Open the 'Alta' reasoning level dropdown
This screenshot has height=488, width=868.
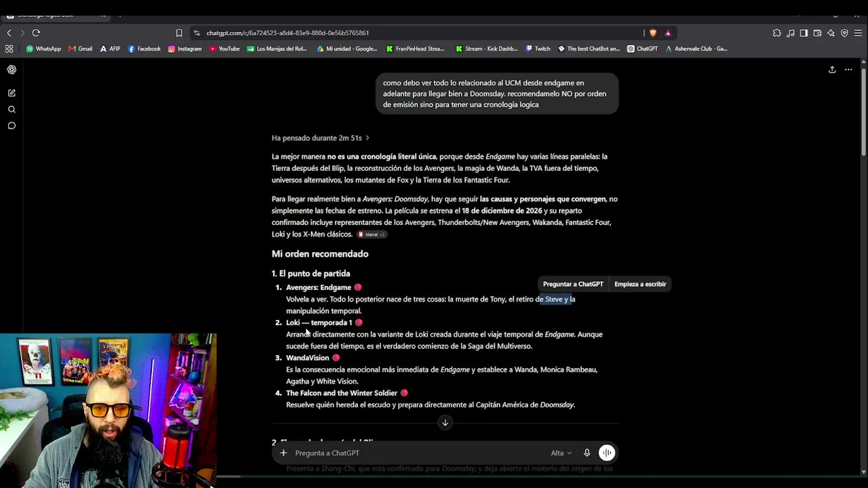pos(561,453)
